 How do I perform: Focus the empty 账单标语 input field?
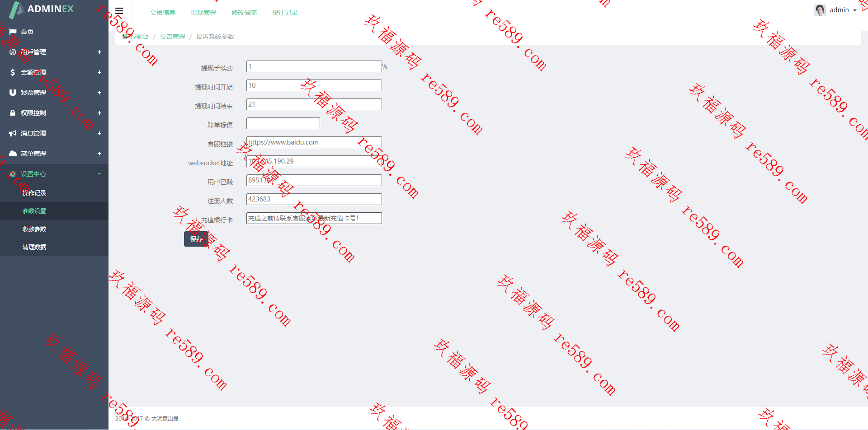(283, 123)
